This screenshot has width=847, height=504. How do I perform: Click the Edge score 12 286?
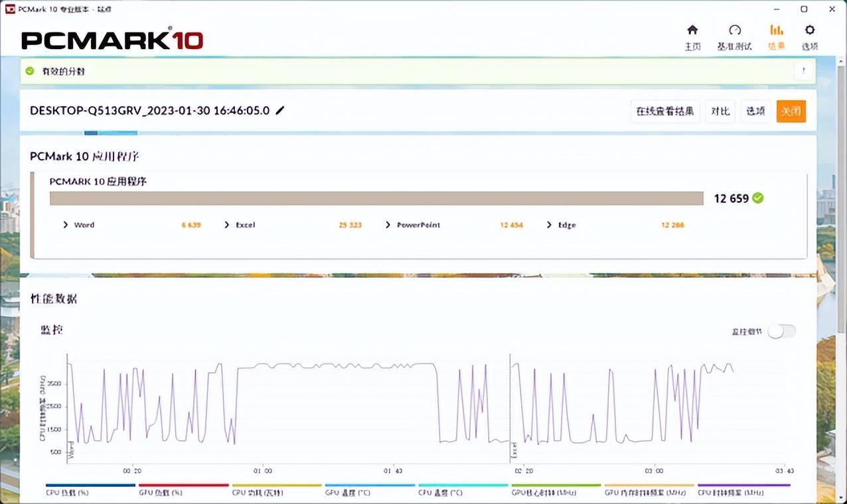[672, 225]
